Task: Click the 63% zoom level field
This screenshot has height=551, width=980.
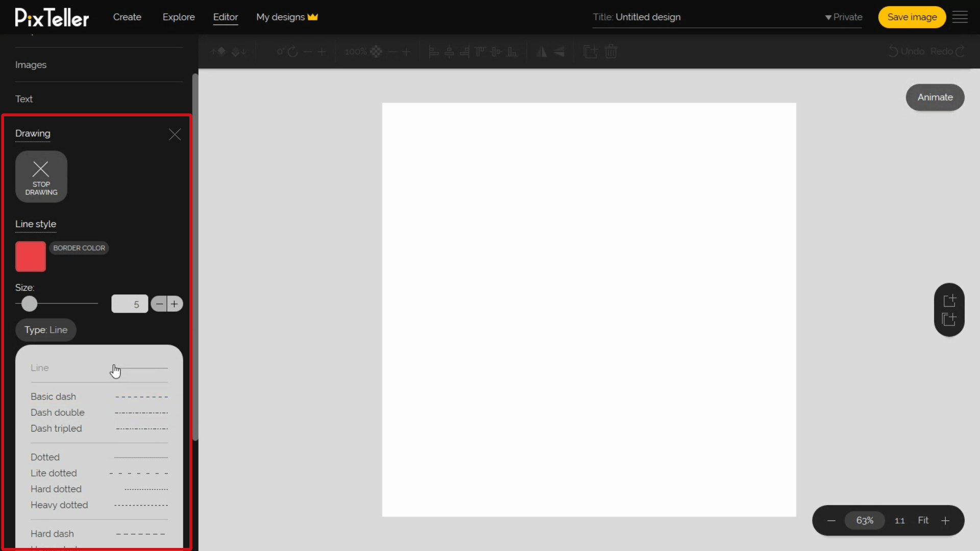Action: click(x=865, y=520)
